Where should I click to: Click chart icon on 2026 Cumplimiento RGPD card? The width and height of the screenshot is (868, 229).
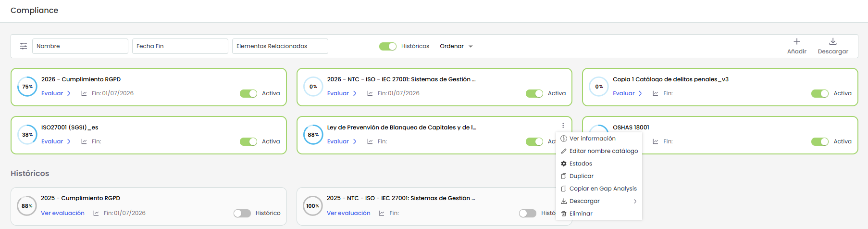pos(84,93)
